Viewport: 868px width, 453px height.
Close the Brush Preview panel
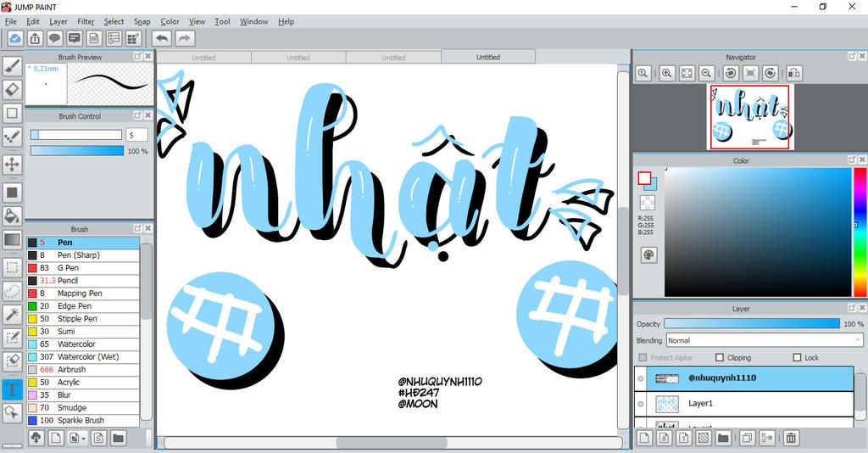(147, 57)
